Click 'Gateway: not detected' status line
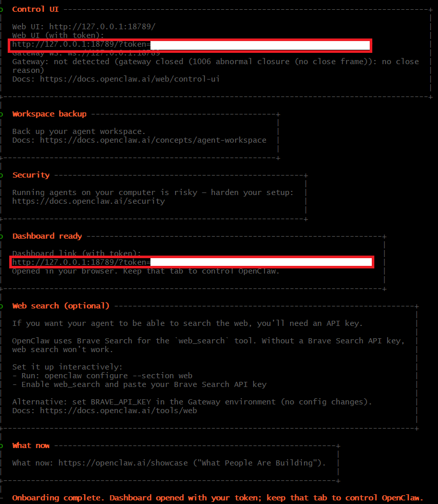Image resolution: width=438 pixels, height=504 pixels. (216, 62)
